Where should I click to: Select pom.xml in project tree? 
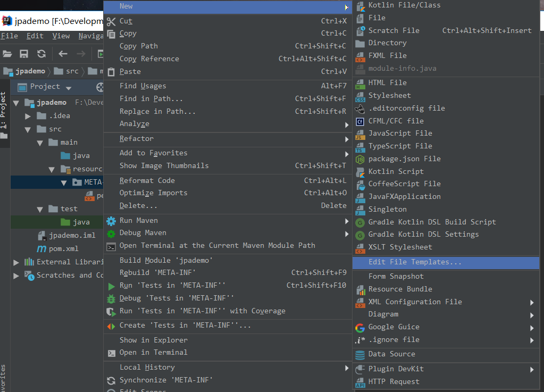click(x=63, y=249)
